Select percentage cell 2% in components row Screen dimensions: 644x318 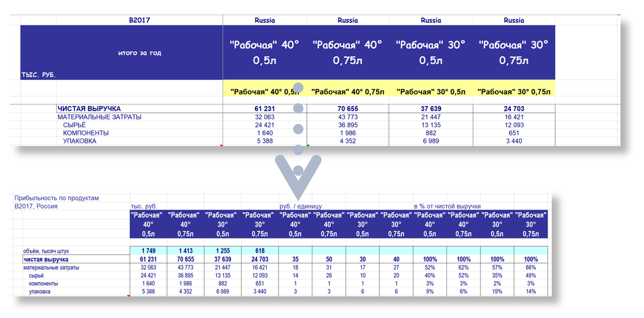[497, 283]
